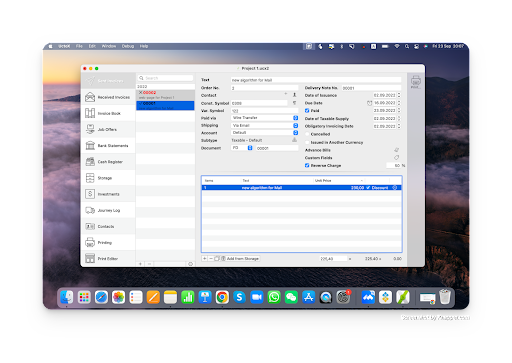Toggle the Reverse Charge checkbox
The width and height of the screenshot is (512, 363).
(x=307, y=165)
